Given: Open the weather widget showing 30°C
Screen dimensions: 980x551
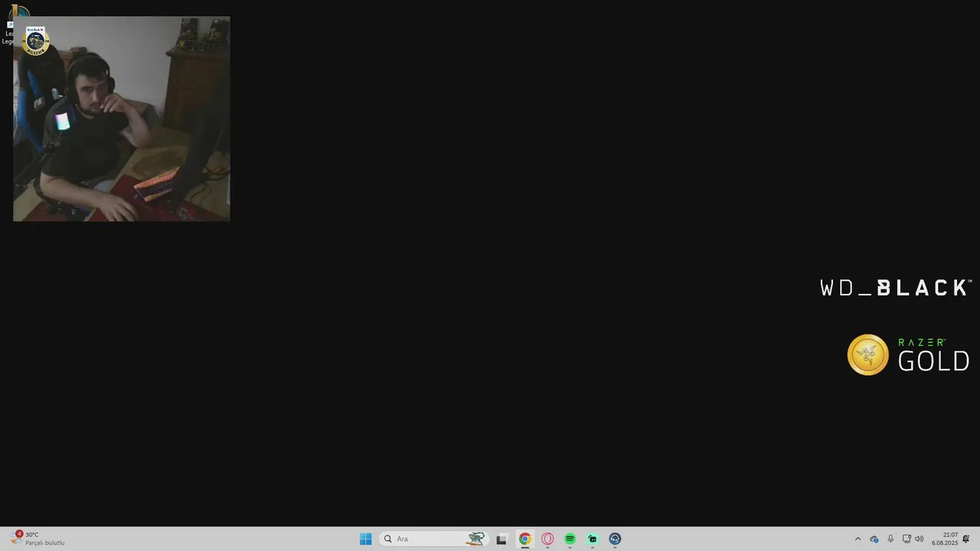Looking at the screenshot, I should click(x=37, y=539).
